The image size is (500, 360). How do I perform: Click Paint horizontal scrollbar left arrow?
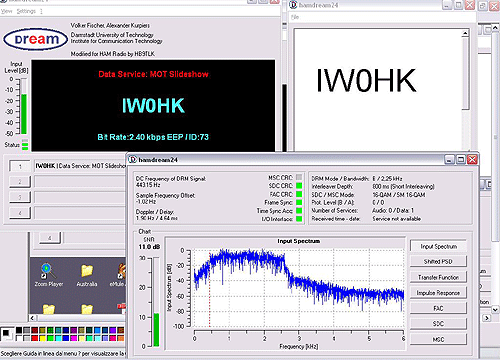[x=32, y=318]
